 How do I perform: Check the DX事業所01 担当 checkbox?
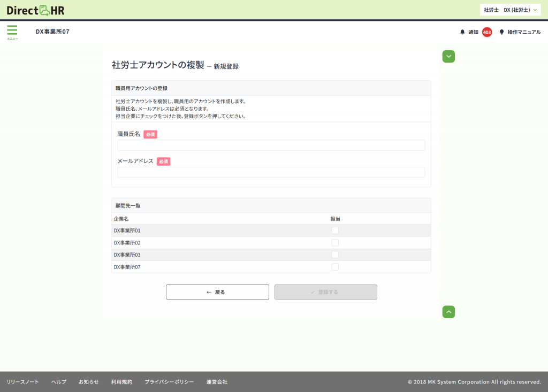[x=335, y=230]
